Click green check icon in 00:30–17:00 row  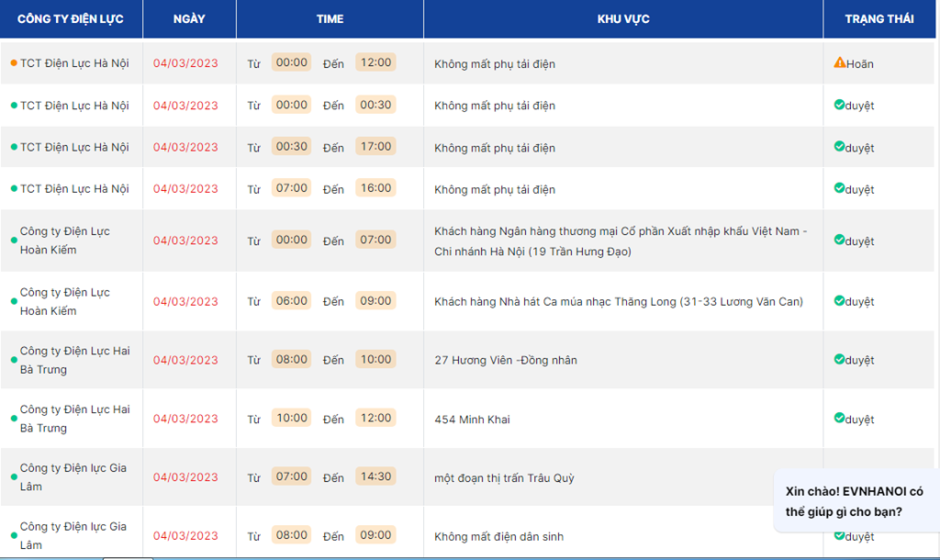839,146
